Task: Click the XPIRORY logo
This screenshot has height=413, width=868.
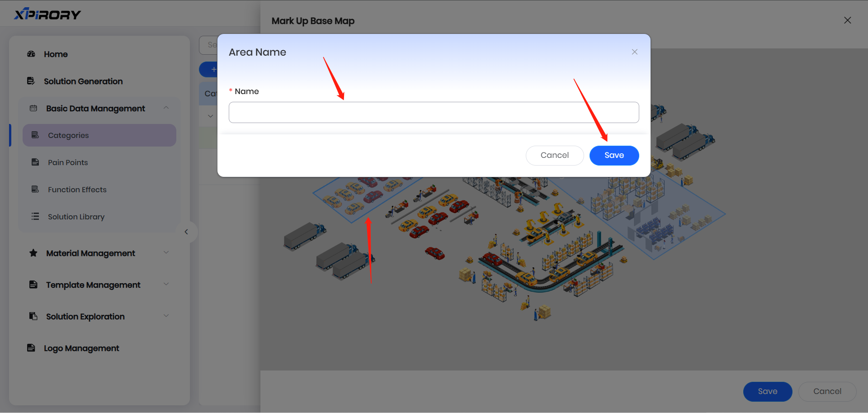Action: 47,14
